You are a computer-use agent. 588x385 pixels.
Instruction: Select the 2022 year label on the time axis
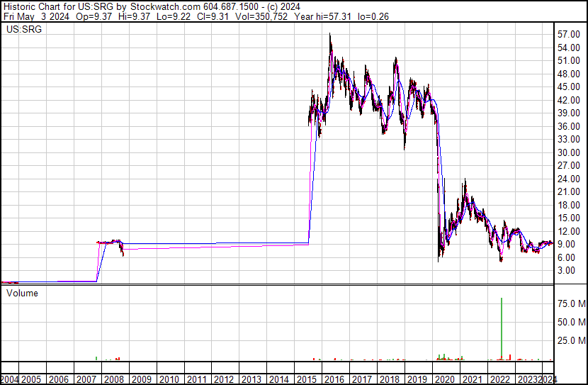click(499, 379)
